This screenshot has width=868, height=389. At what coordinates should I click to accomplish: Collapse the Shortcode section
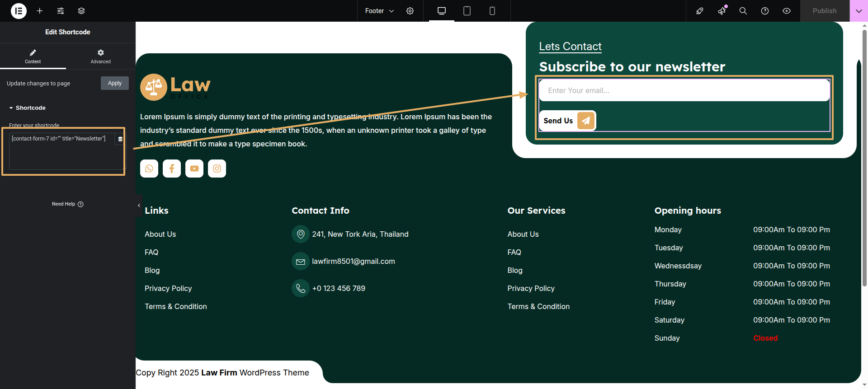27,108
